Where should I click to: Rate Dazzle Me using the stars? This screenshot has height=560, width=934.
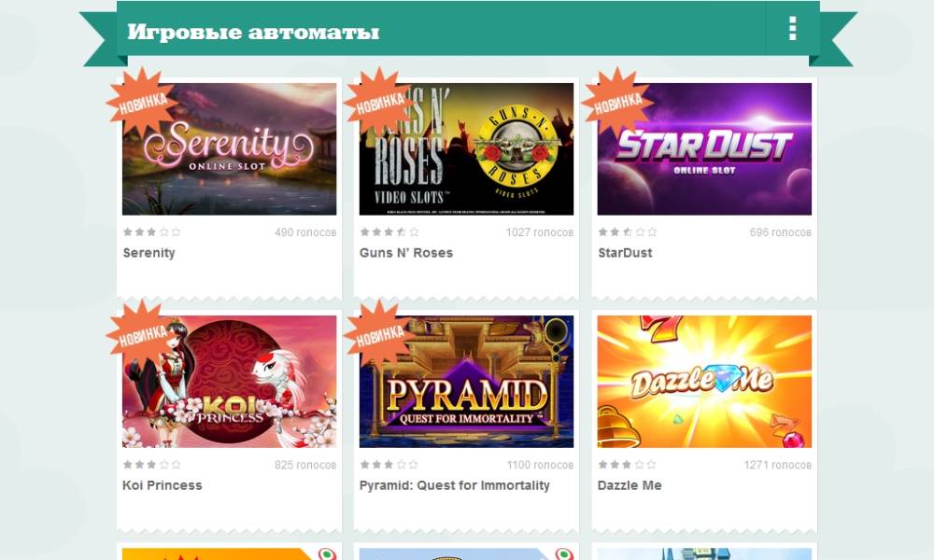coord(627,464)
